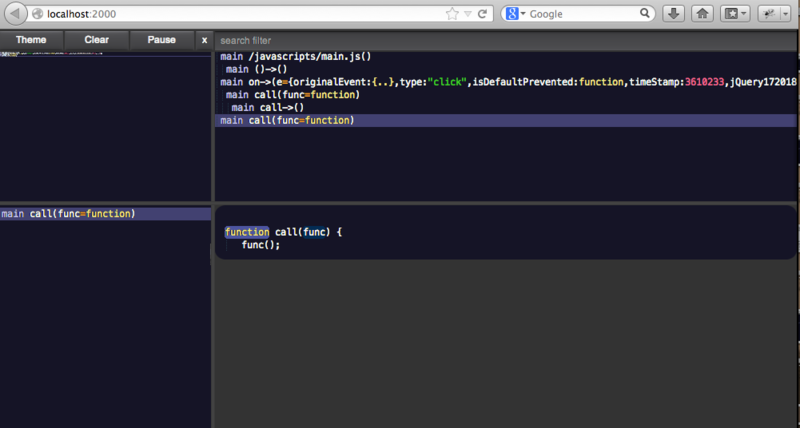Select the main /javascripts/main.js() row

(x=506, y=57)
